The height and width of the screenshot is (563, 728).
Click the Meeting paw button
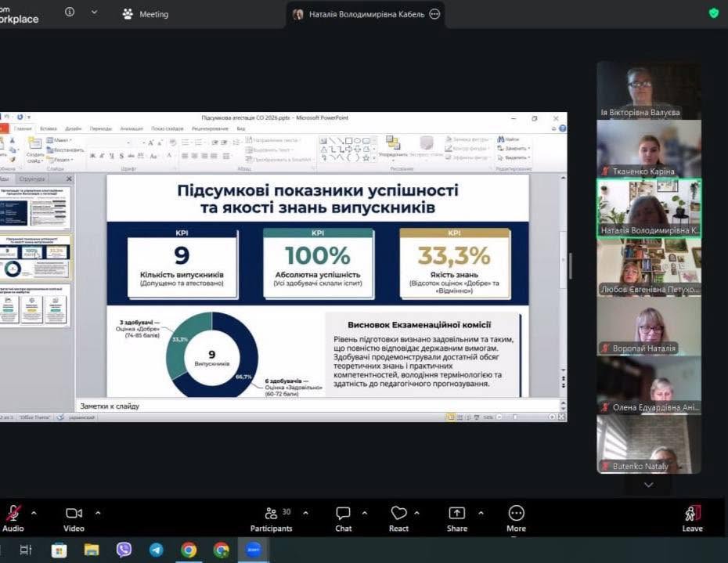(146, 14)
